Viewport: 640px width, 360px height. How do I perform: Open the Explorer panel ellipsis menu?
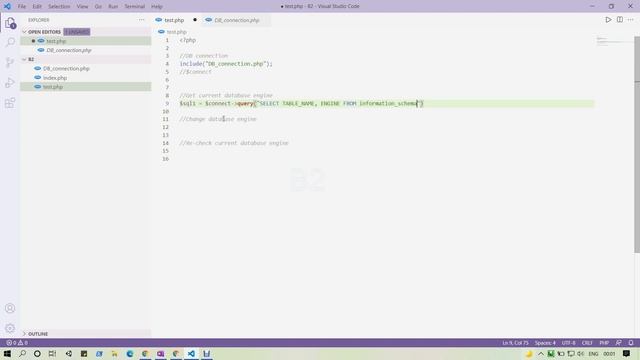141,20
